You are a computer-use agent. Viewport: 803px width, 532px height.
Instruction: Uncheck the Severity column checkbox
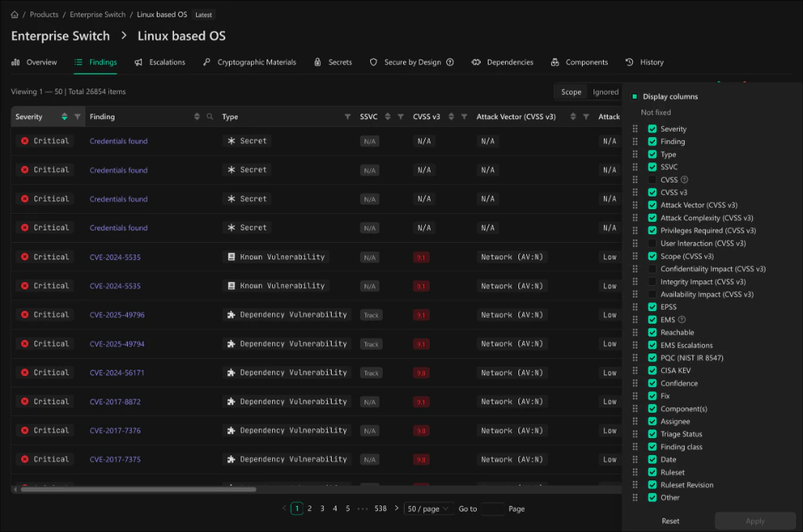[652, 128]
